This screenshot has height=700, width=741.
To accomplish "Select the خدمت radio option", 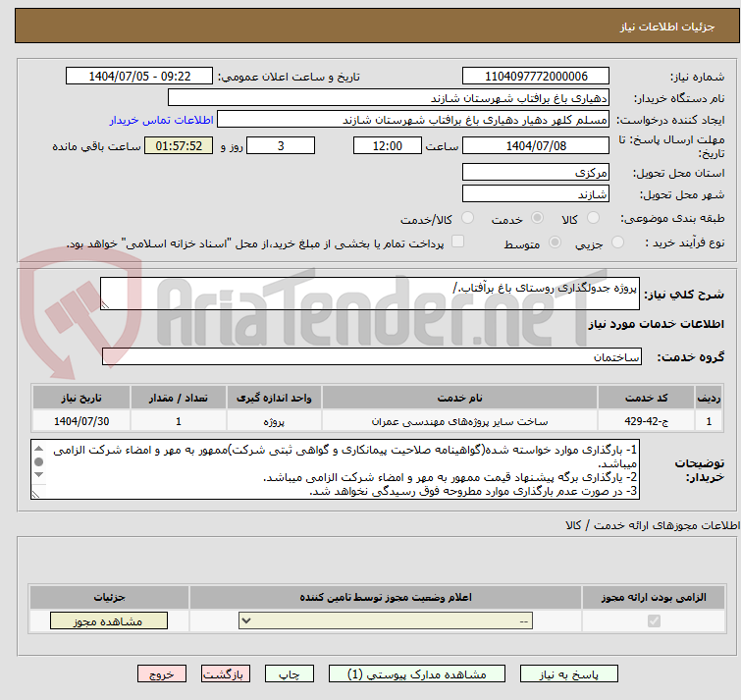I will pos(536,218).
